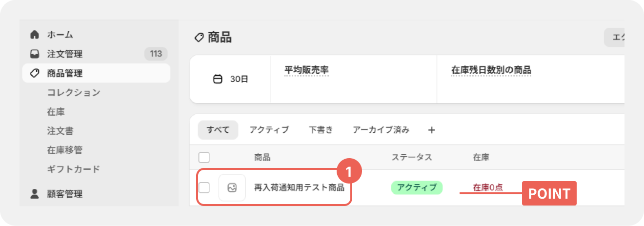Click the Home house icon
This screenshot has width=644, height=226.
click(34, 35)
